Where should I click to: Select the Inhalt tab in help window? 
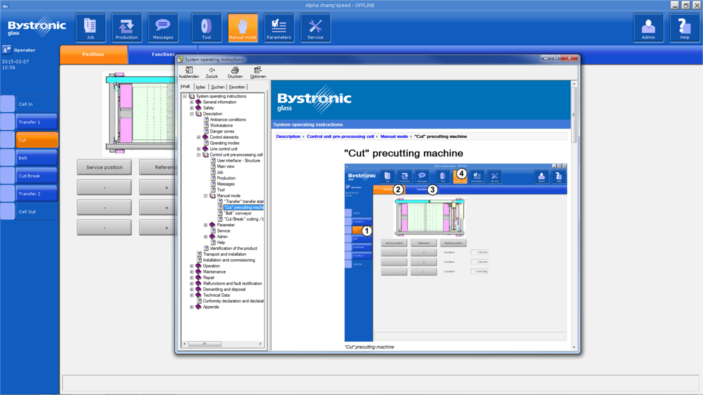click(186, 87)
